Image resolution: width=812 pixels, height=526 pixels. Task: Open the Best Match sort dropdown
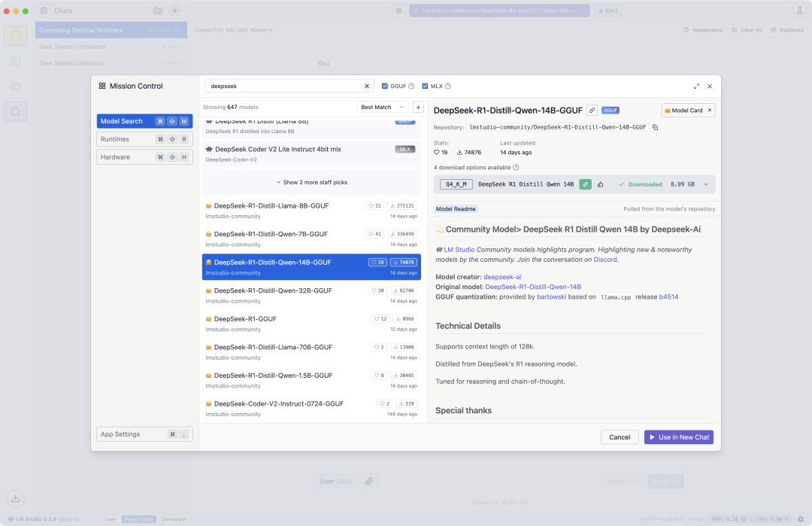click(x=383, y=108)
